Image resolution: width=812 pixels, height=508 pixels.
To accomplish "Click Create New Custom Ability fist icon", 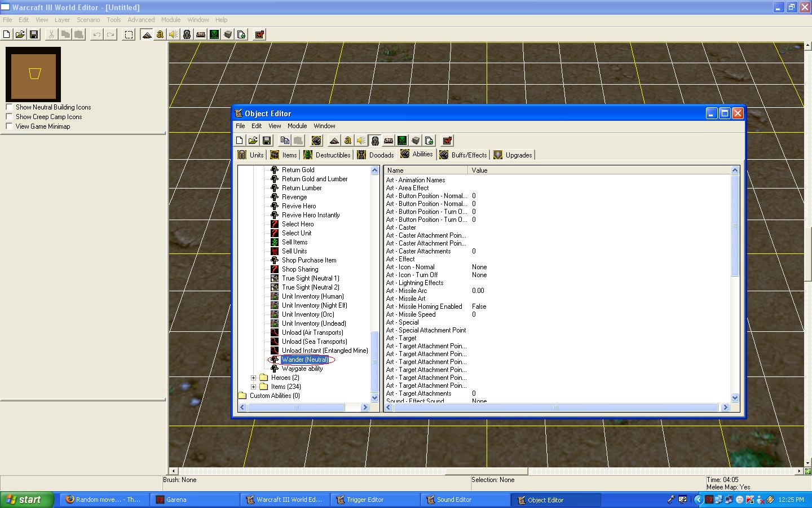I will coord(316,141).
